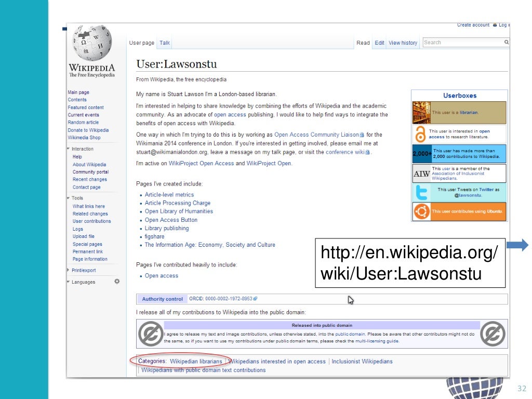Screen dimensions: 532x399
Task: Click the Create account link
Action: click(473, 25)
